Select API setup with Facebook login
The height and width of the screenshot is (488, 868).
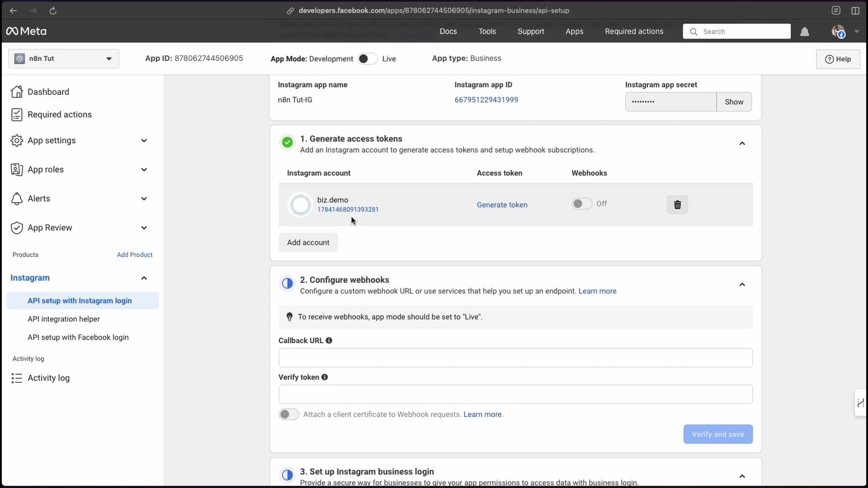tap(78, 338)
